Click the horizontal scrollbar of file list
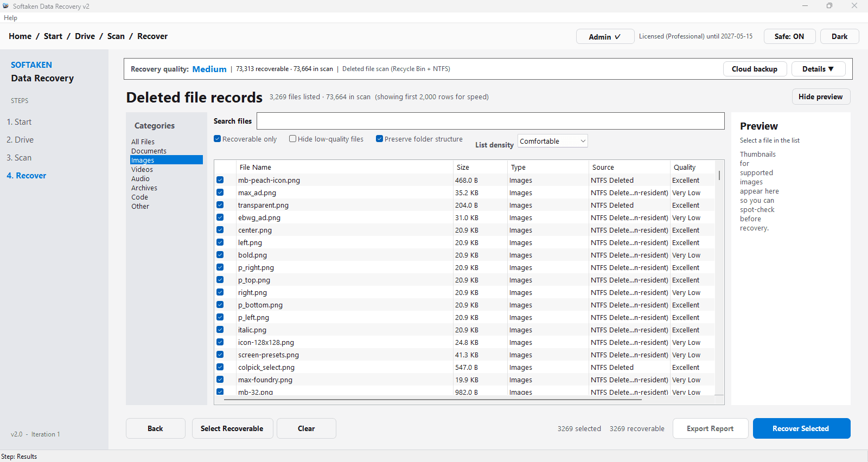The width and height of the screenshot is (868, 462). pos(433,400)
